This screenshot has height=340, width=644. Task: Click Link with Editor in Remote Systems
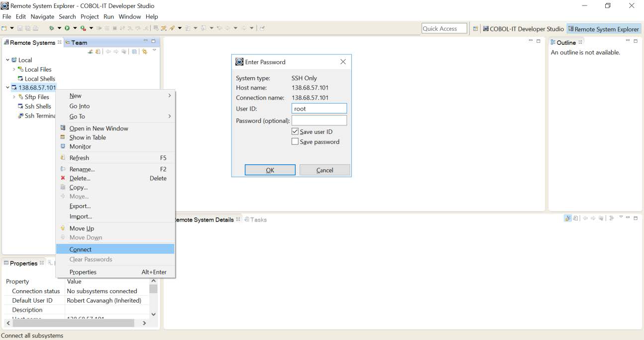[x=145, y=52]
